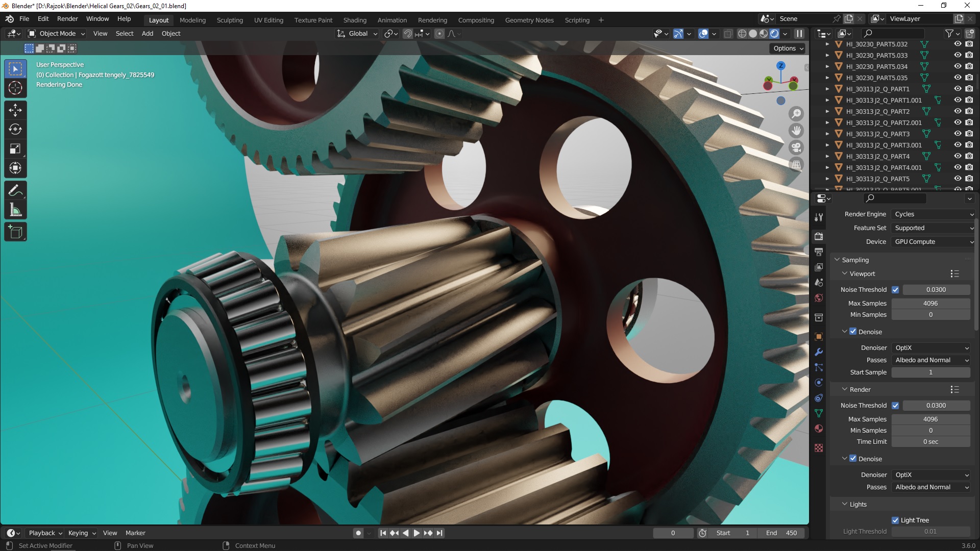980x551 pixels.
Task: Select the Move tool in toolbar
Action: (15, 110)
